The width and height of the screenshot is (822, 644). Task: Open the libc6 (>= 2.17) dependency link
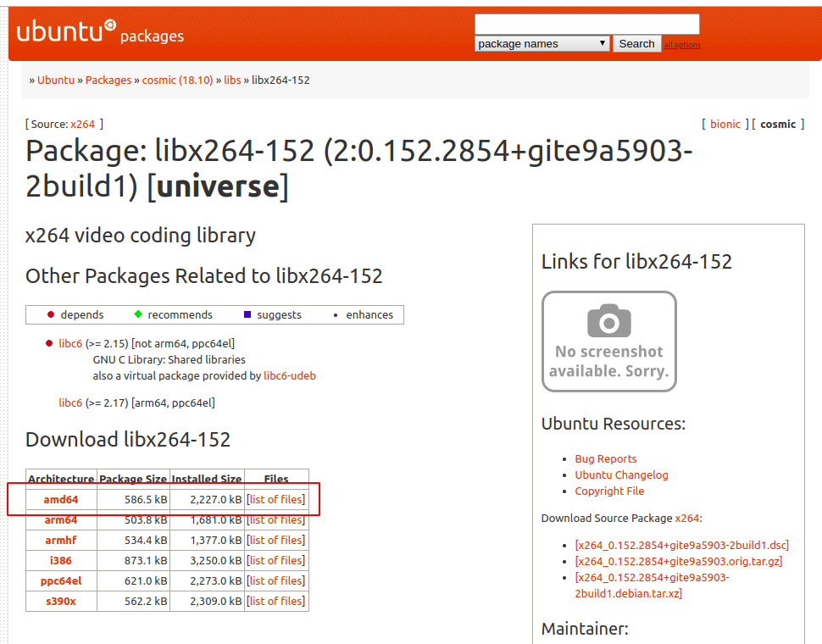pyautogui.click(x=70, y=403)
